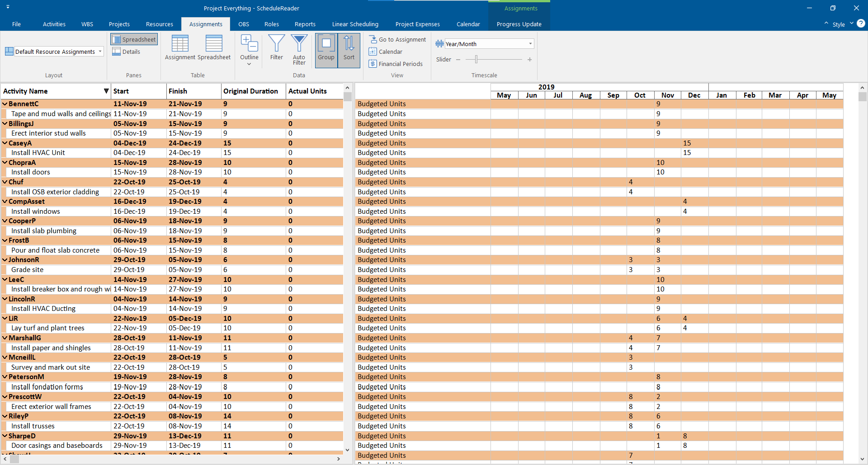The image size is (868, 465).
Task: Switch to the Linear Scheduling tab
Action: 355,24
